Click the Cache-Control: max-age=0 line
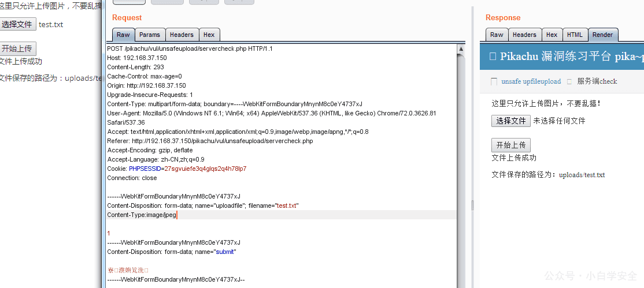Viewport: 644px width, 288px height. pyautogui.click(x=144, y=76)
